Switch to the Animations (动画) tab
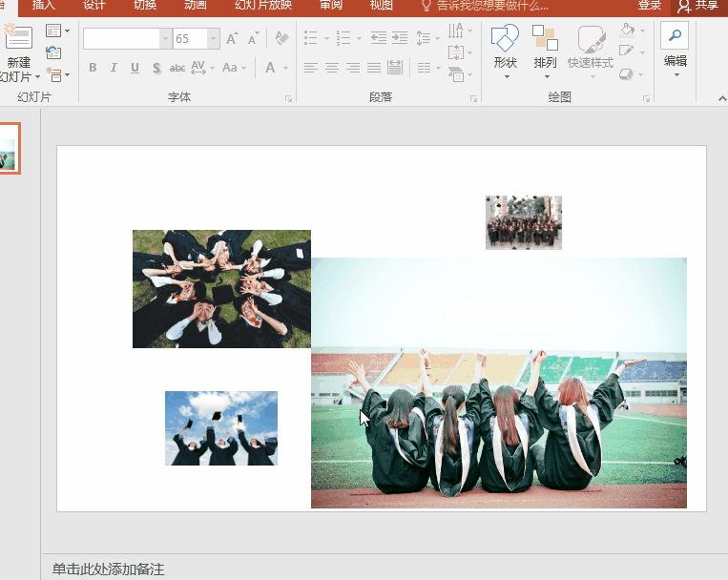 195,5
